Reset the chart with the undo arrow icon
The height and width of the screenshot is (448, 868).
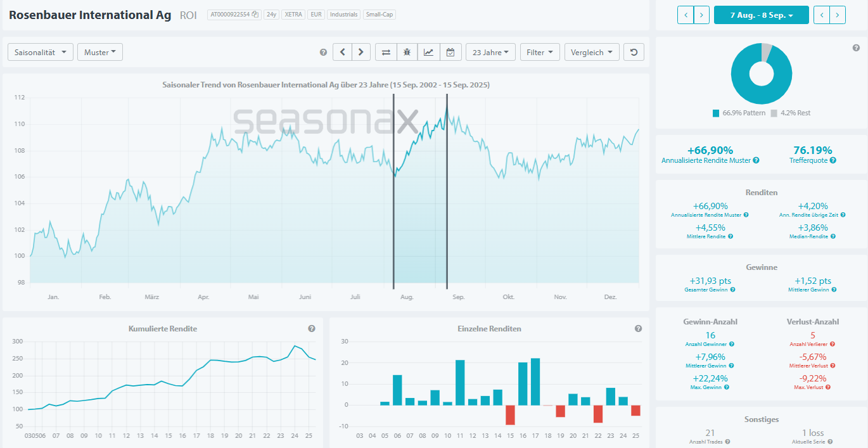point(634,52)
